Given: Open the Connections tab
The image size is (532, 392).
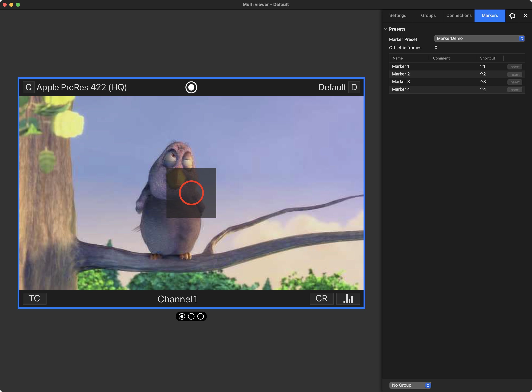Looking at the screenshot, I should 459,16.
